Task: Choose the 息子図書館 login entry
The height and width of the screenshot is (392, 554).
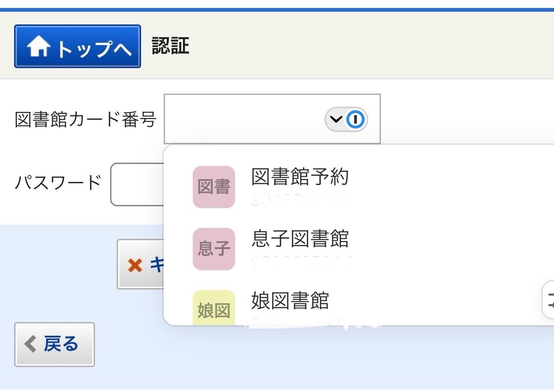Action: click(300, 239)
